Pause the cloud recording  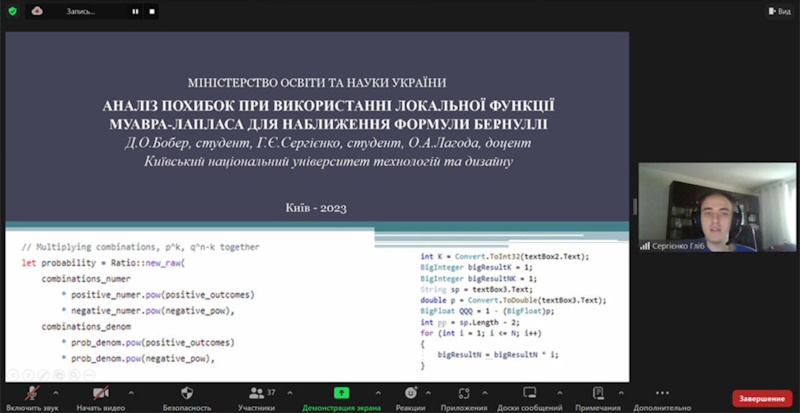136,11
